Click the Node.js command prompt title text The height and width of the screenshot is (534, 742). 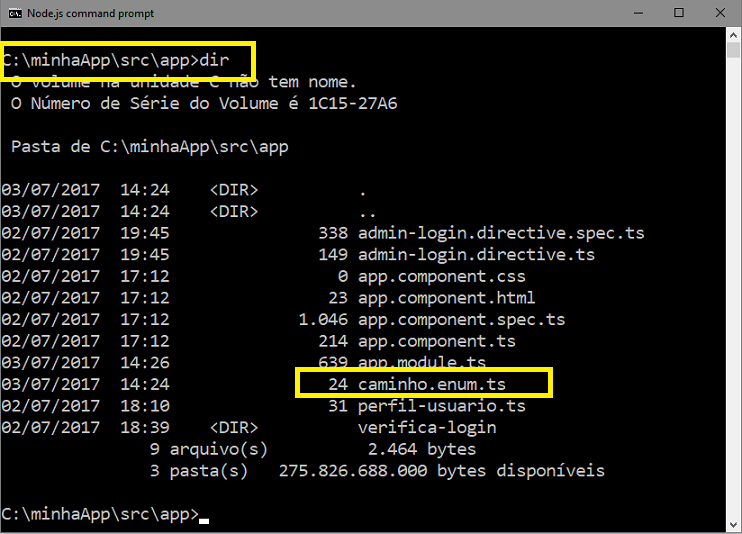coord(90,14)
